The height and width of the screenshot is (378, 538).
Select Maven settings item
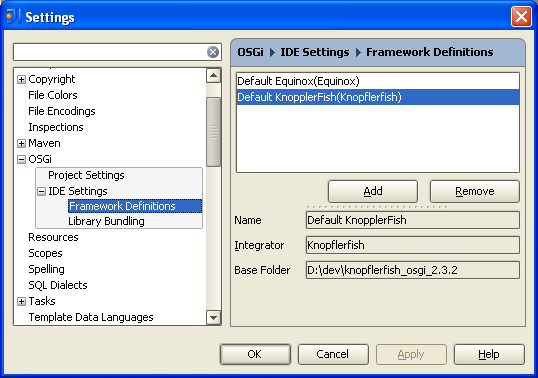coord(44,143)
